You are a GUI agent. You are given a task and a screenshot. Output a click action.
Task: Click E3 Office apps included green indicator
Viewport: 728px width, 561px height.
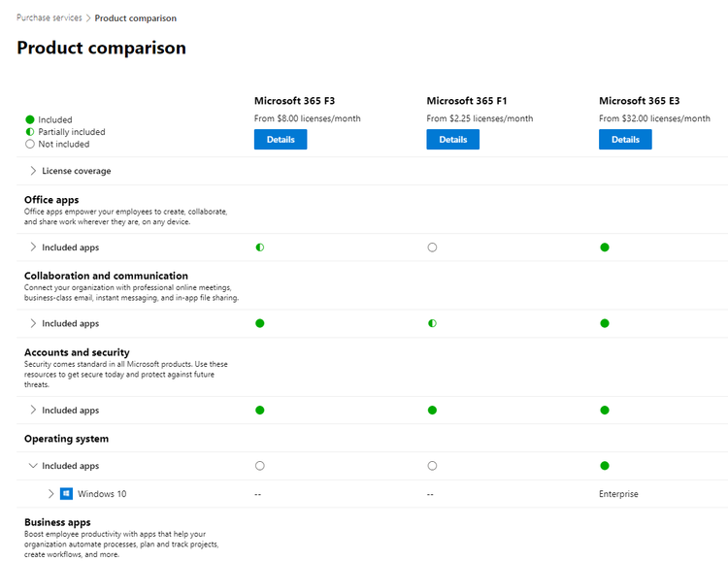(605, 247)
